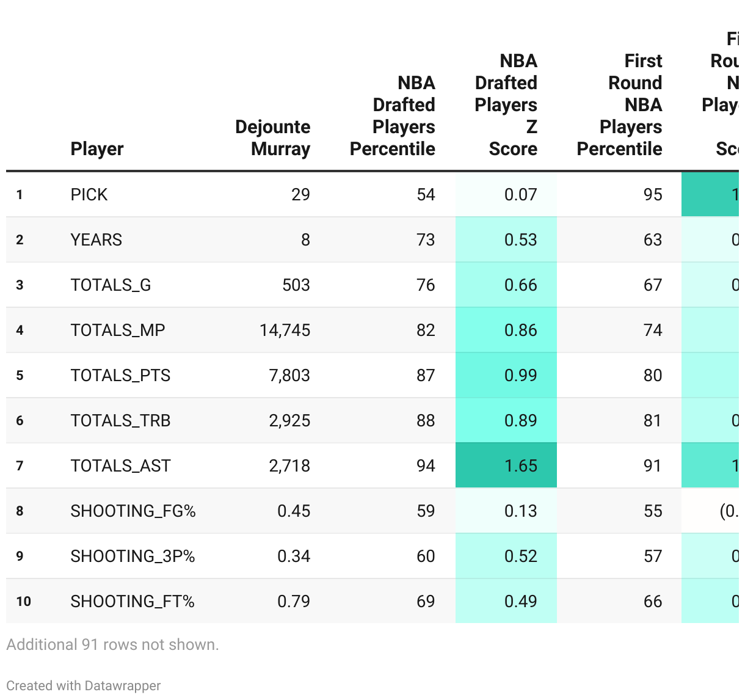This screenshot has height=700, width=745.
Task: Click the TOTALS_G row label
Action: click(111, 285)
